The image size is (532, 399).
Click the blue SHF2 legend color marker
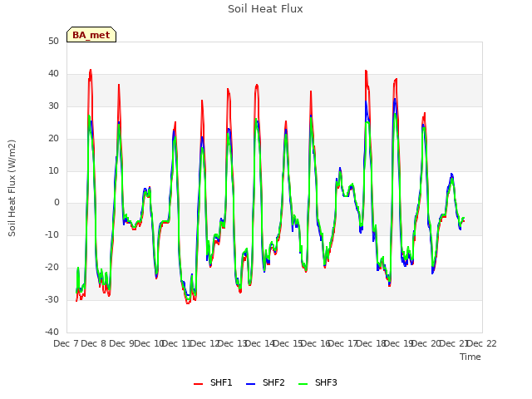click(250, 384)
